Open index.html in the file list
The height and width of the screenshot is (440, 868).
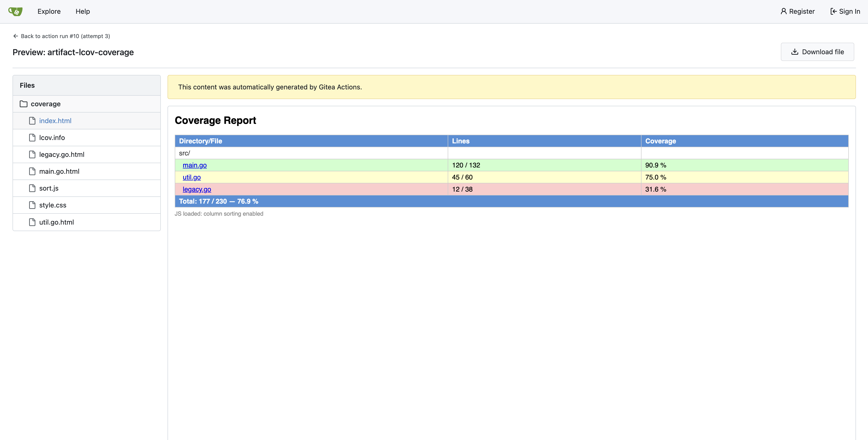[87, 121]
